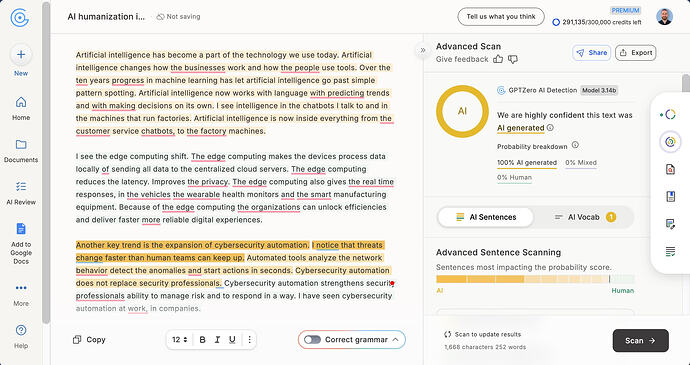This screenshot has width=690, height=365.
Task: Open the writing edit icon in right toolbar
Action: pos(670,224)
